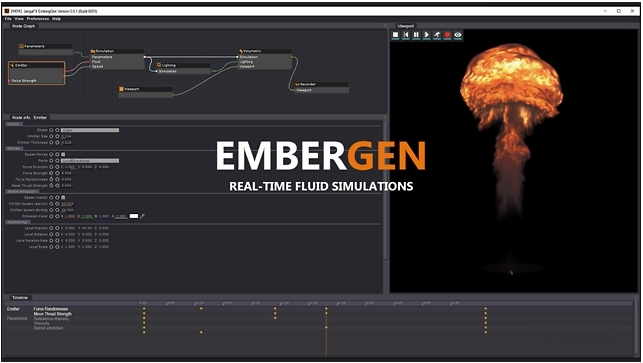Collapse the Forces section header
The width and height of the screenshot is (643, 363).
pos(14,148)
